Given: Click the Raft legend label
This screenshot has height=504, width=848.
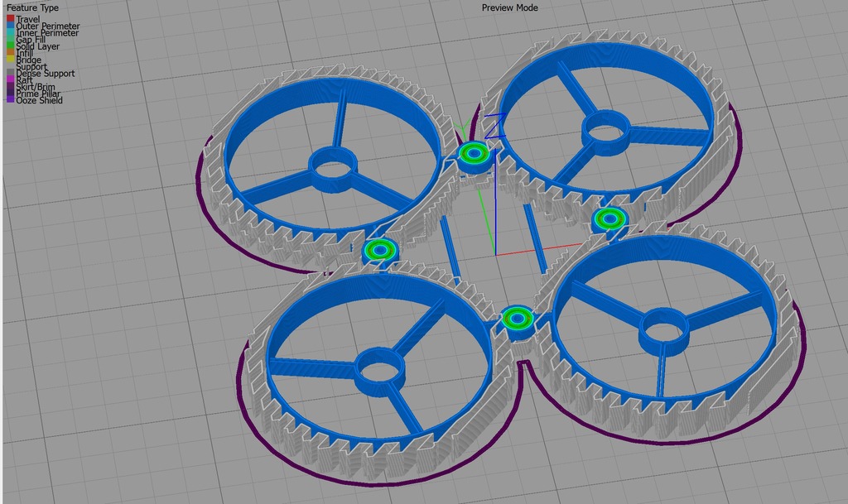Looking at the screenshot, I should point(24,80).
